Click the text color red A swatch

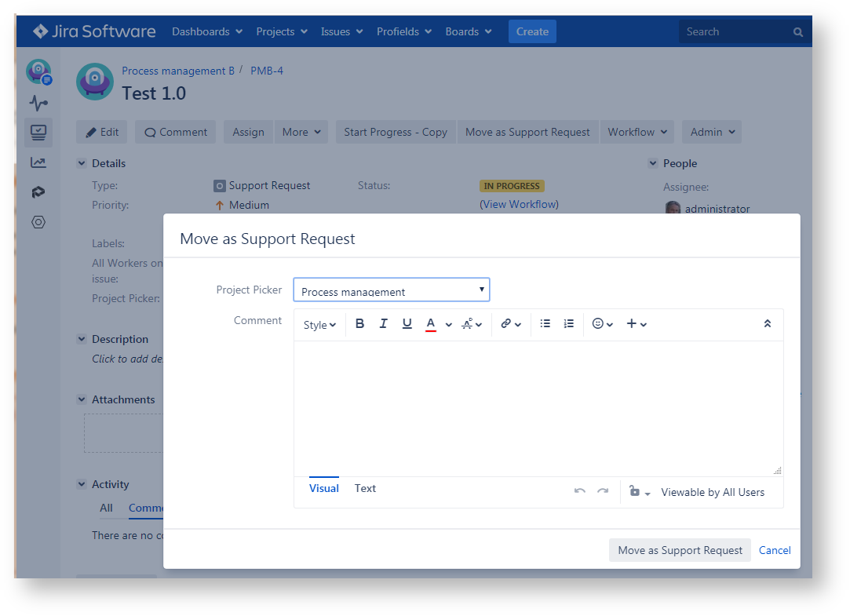[x=430, y=324]
